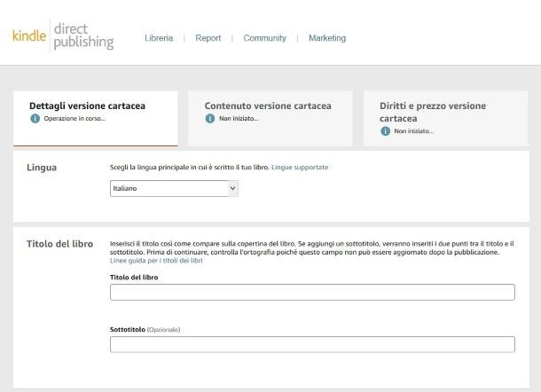Open the Libreria navigation item

point(159,38)
